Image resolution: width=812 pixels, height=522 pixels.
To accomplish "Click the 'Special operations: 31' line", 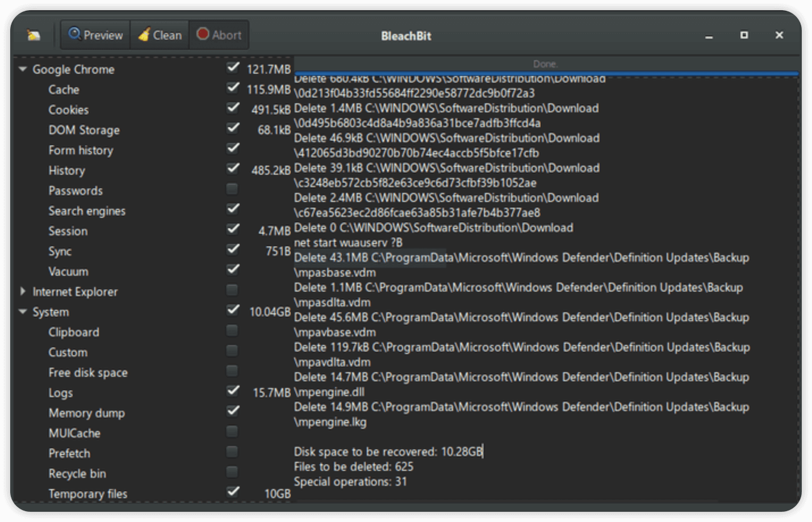I will 350,482.
